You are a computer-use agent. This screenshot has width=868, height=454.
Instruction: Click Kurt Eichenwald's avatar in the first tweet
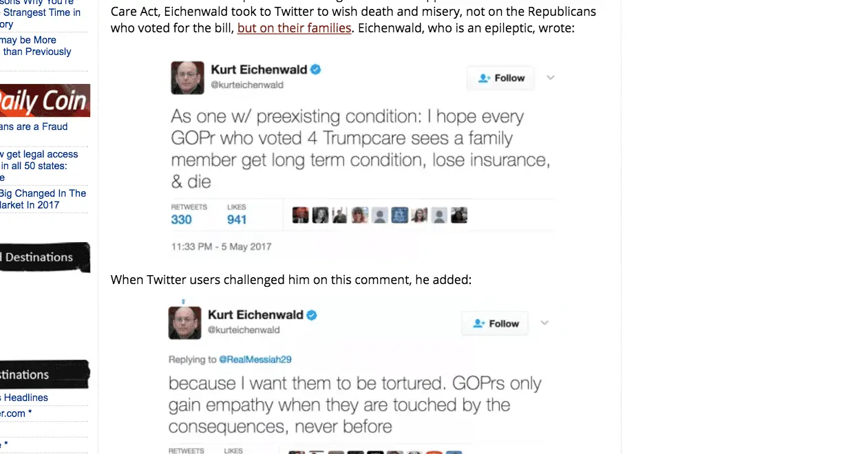tap(187, 78)
